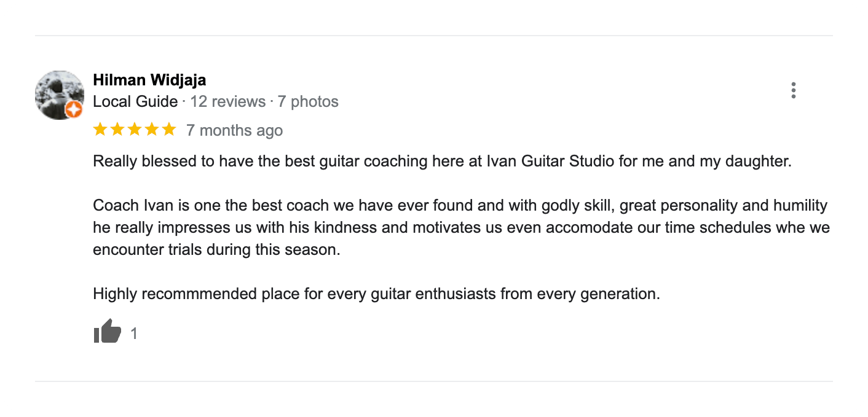868x417 pixels.
Task: Open the reviewer's "12 reviews" link
Action: click(x=227, y=101)
